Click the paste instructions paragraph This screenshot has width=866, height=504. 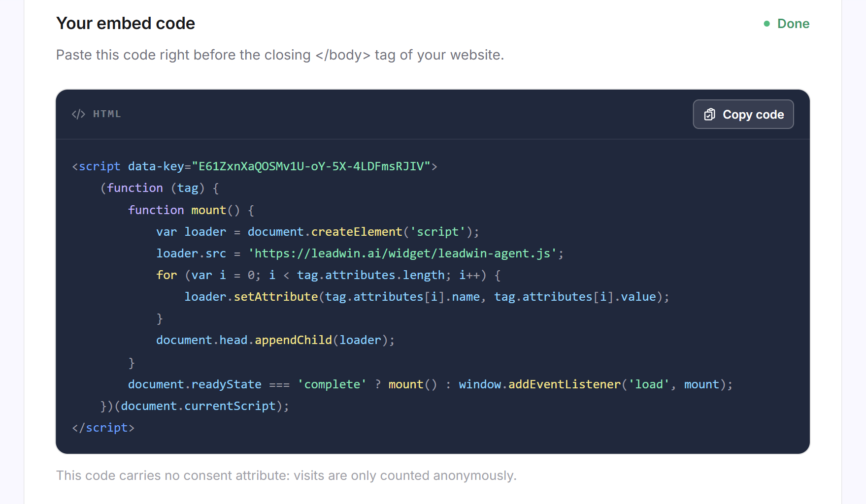pos(280,55)
